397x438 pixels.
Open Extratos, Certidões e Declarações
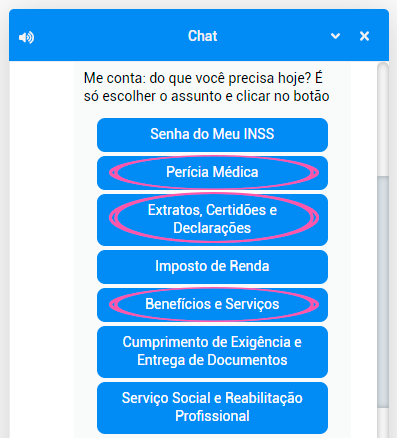tap(212, 220)
